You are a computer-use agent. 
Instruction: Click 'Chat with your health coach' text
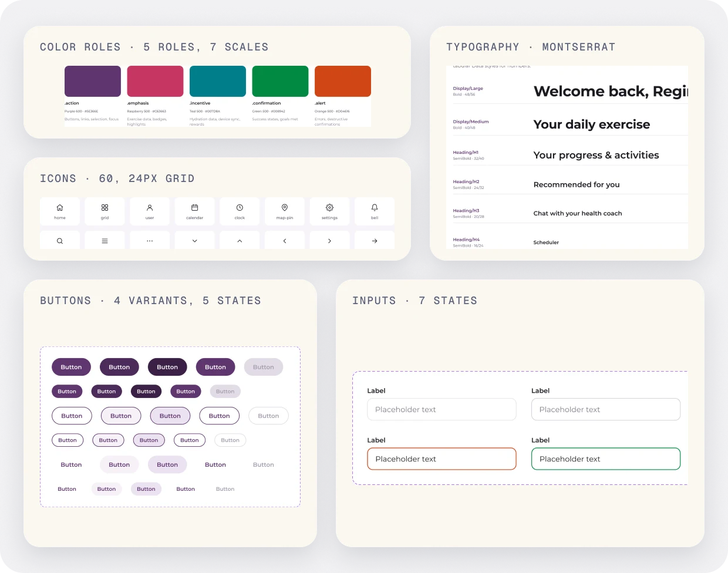point(578,213)
